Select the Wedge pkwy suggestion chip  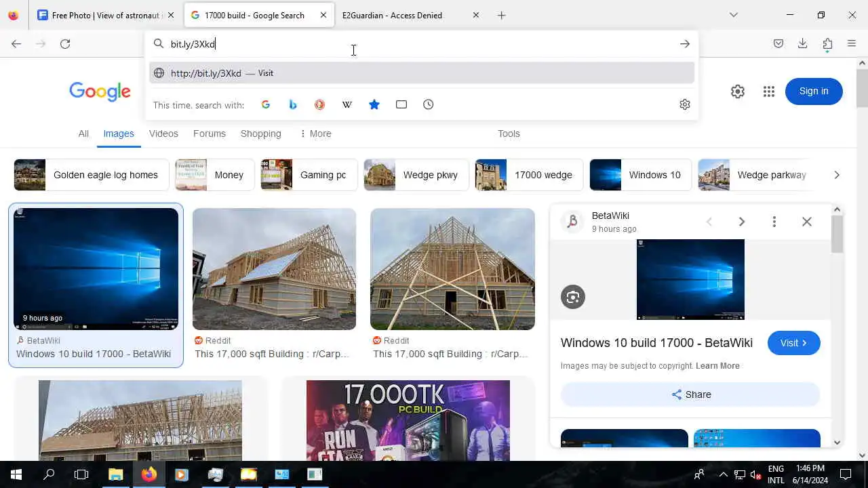tap(416, 175)
